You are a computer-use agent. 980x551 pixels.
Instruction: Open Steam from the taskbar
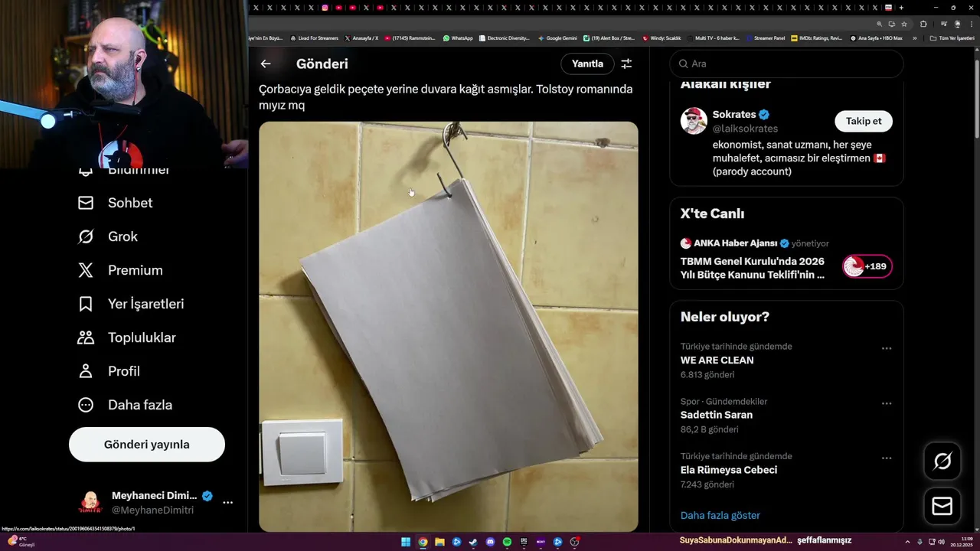pyautogui.click(x=473, y=542)
